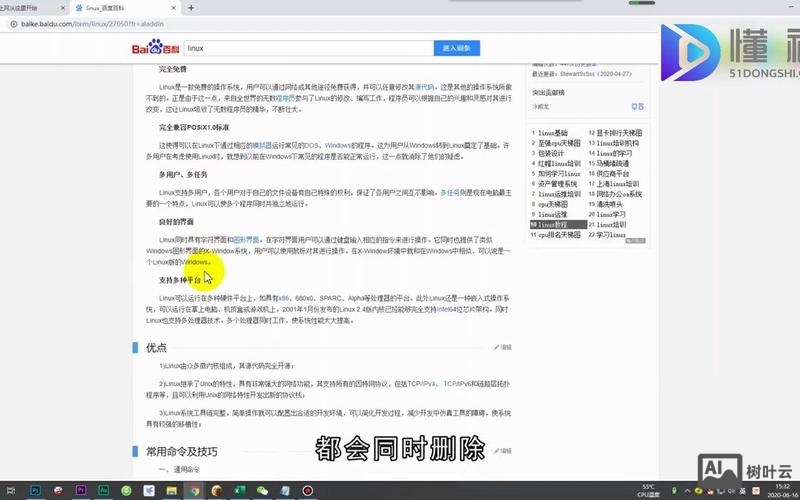Click the Baike search box containing linux
The height and width of the screenshot is (500, 800).
point(309,48)
